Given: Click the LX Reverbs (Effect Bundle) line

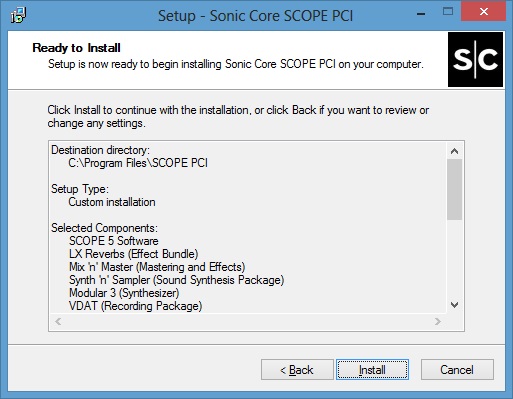Looking at the screenshot, I should [134, 254].
